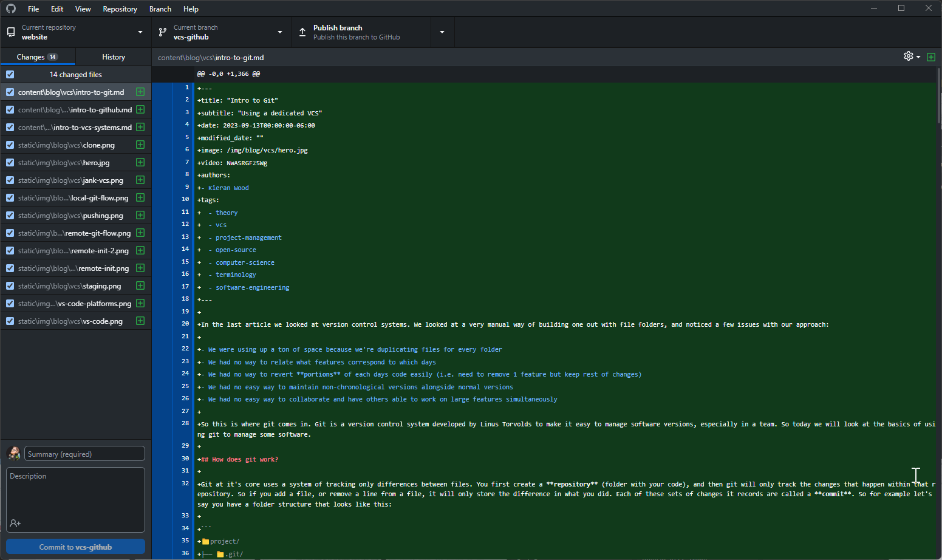
Task: Switch to the Changes tab
Action: pos(38,56)
